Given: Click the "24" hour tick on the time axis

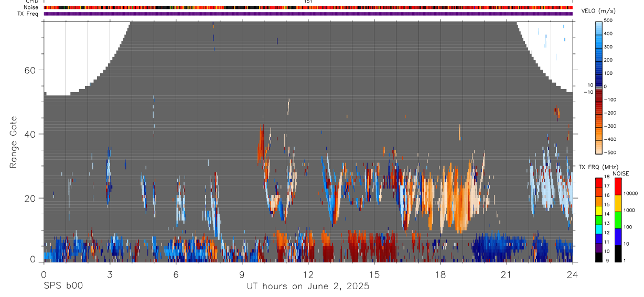Looking at the screenshot, I should [x=573, y=274].
